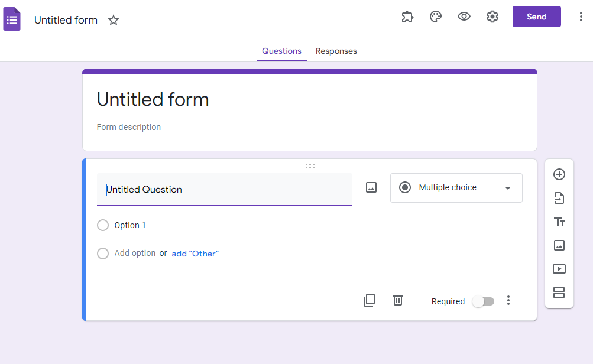Duplicate the question
The image size is (593, 364).
[x=369, y=301]
